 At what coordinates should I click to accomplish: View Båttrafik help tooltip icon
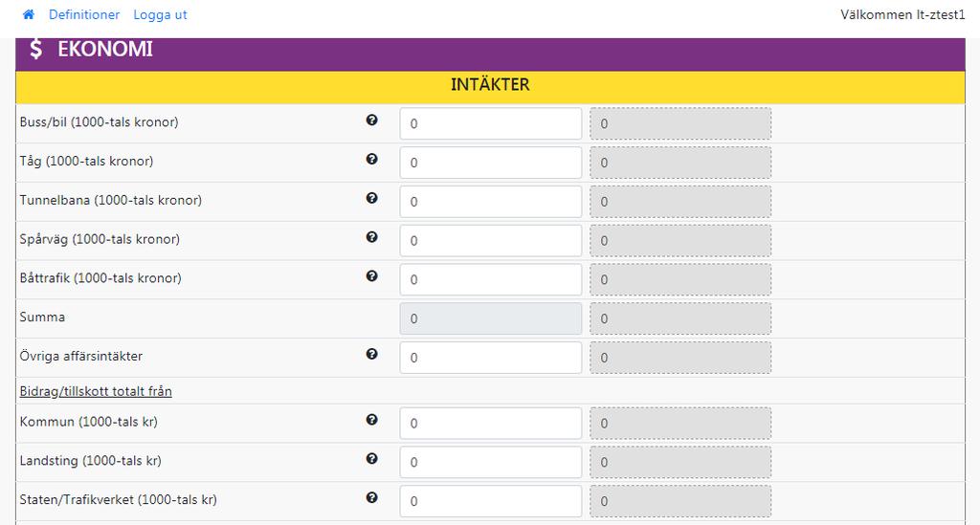coord(372,276)
